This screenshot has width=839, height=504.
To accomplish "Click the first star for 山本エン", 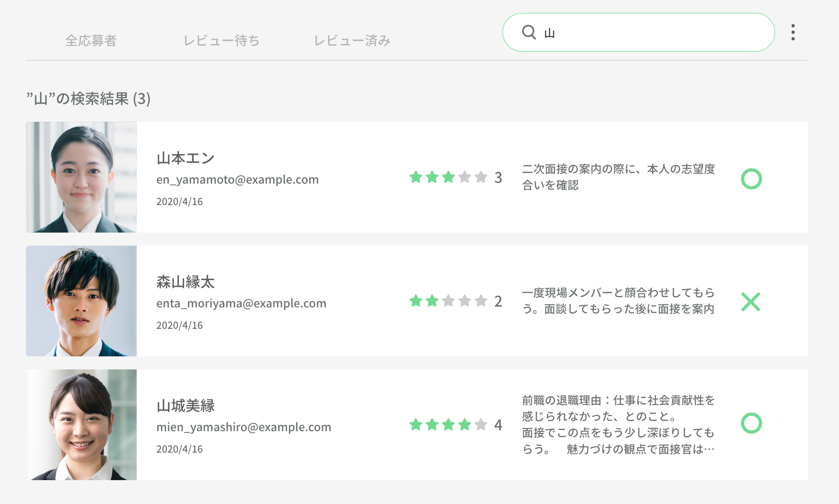I will click(416, 177).
